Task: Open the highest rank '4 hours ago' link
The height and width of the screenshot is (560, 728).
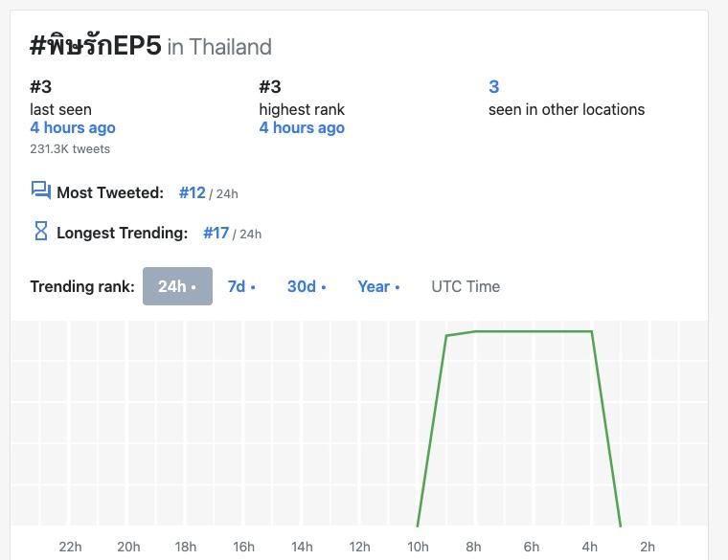Action: coord(302,128)
